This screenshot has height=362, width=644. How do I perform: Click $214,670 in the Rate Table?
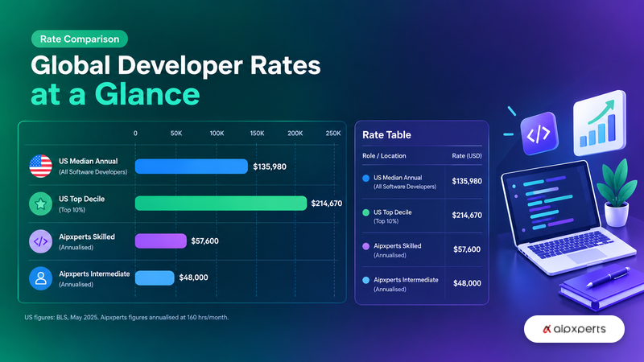467,216
